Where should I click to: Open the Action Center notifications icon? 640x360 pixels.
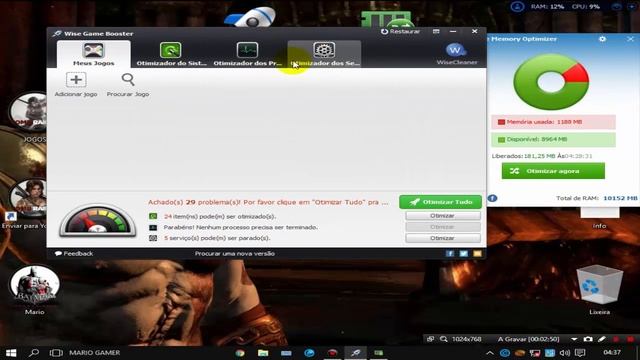580,353
